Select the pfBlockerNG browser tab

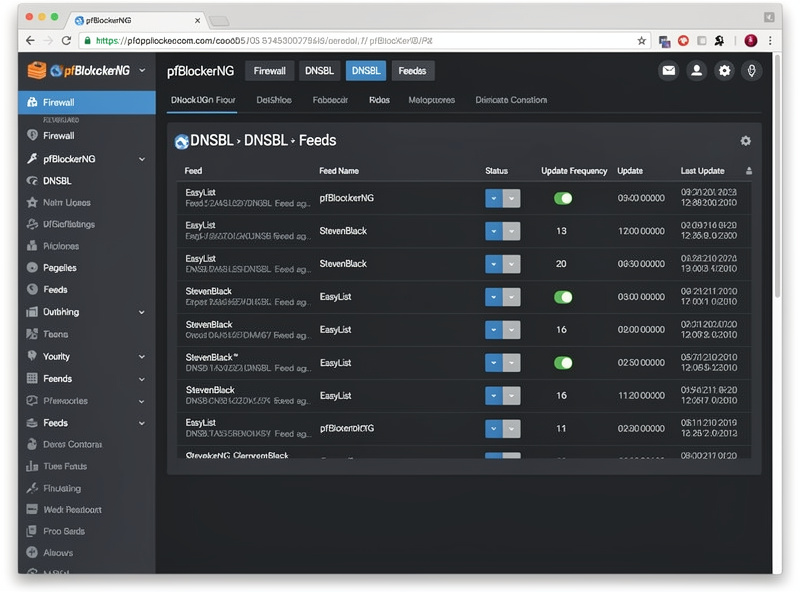pos(137,20)
